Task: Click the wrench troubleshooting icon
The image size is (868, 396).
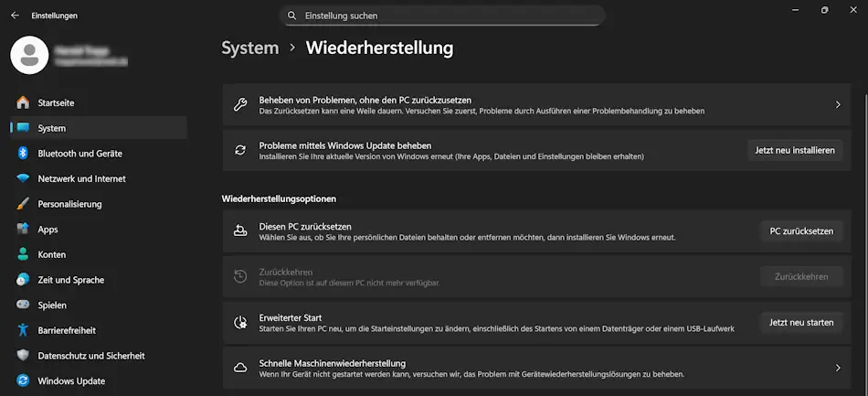Action: tap(240, 104)
